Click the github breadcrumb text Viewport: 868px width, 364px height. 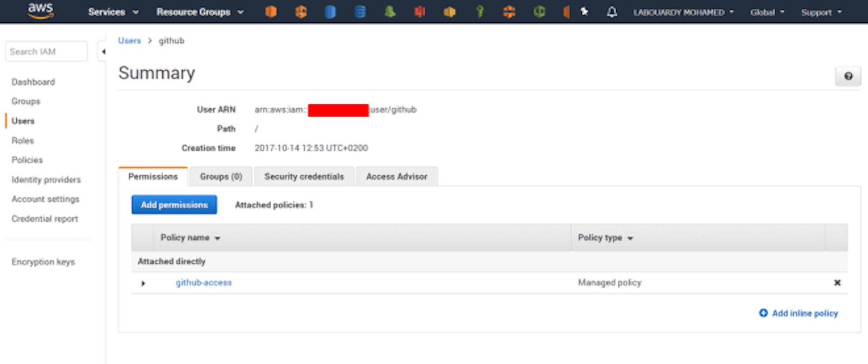click(x=171, y=41)
